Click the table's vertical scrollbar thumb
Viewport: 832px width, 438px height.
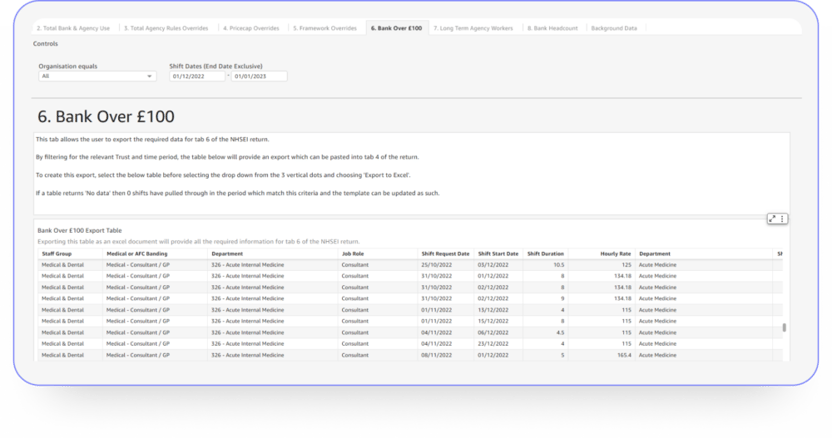[x=784, y=328]
